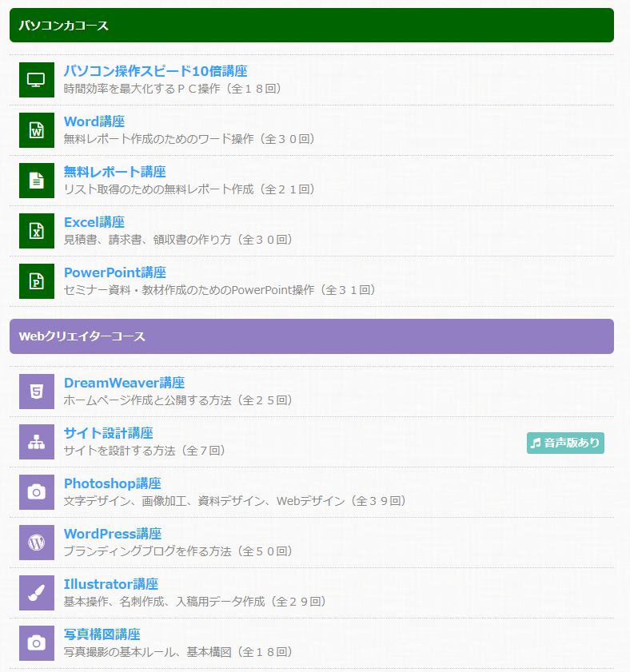
Task: Open the Photoshop講座 link
Action: click(113, 483)
